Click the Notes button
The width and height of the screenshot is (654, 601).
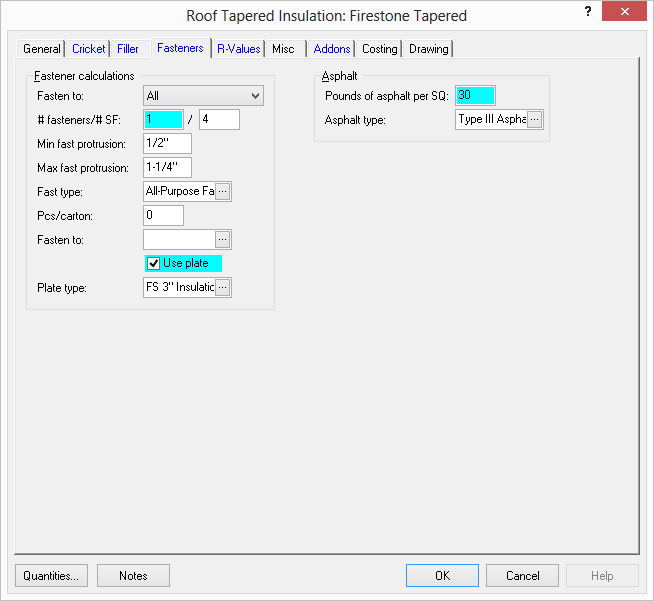[133, 576]
